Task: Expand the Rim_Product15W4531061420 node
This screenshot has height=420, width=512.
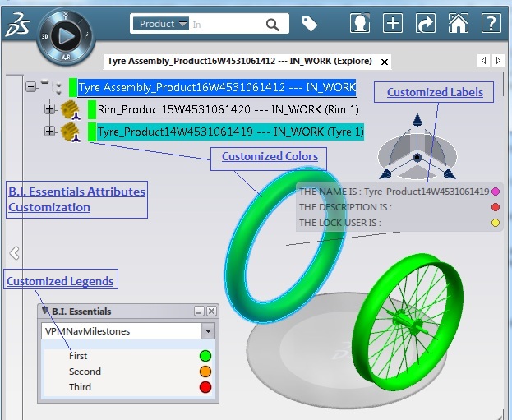Action: pyautogui.click(x=49, y=108)
